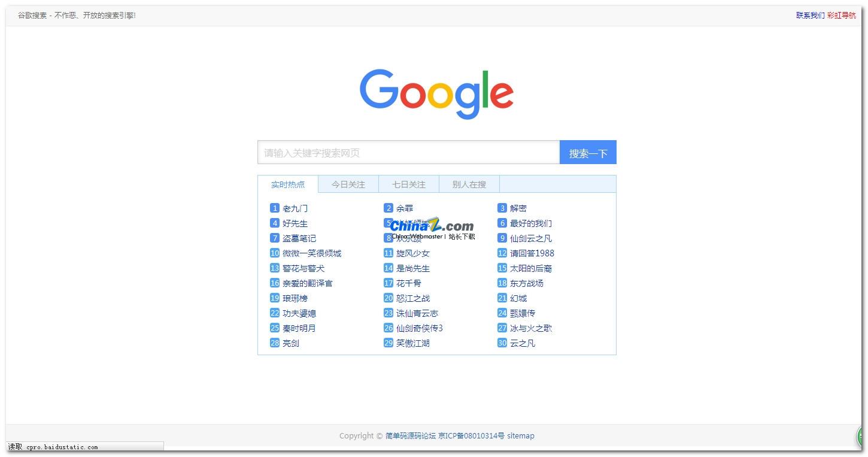Open the 好先生 hot search
This screenshot has width=868, height=457.
pyautogui.click(x=295, y=223)
